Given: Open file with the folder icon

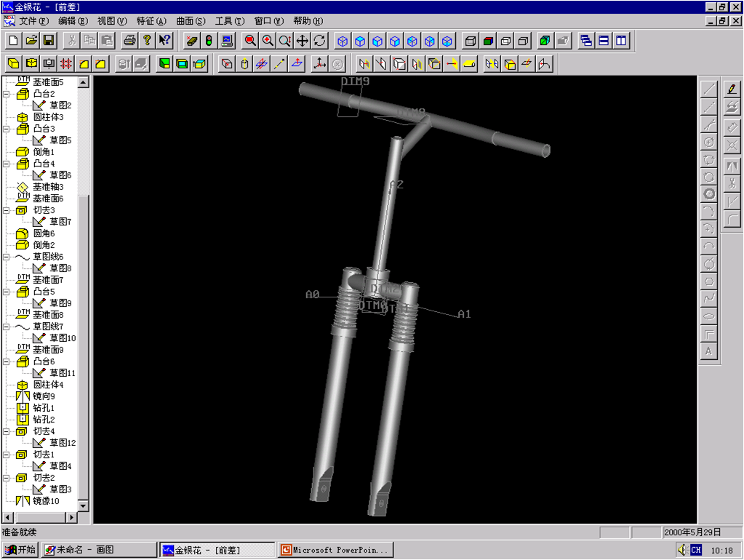Looking at the screenshot, I should [31, 41].
